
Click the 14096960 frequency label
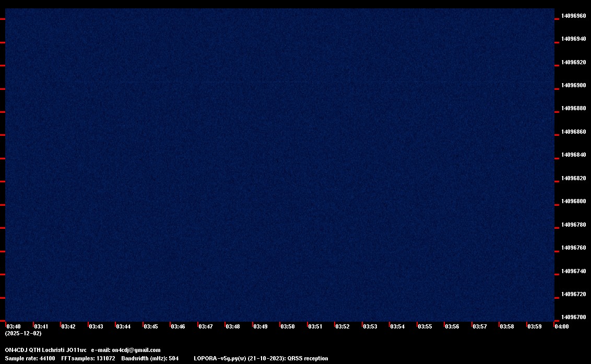pos(574,16)
